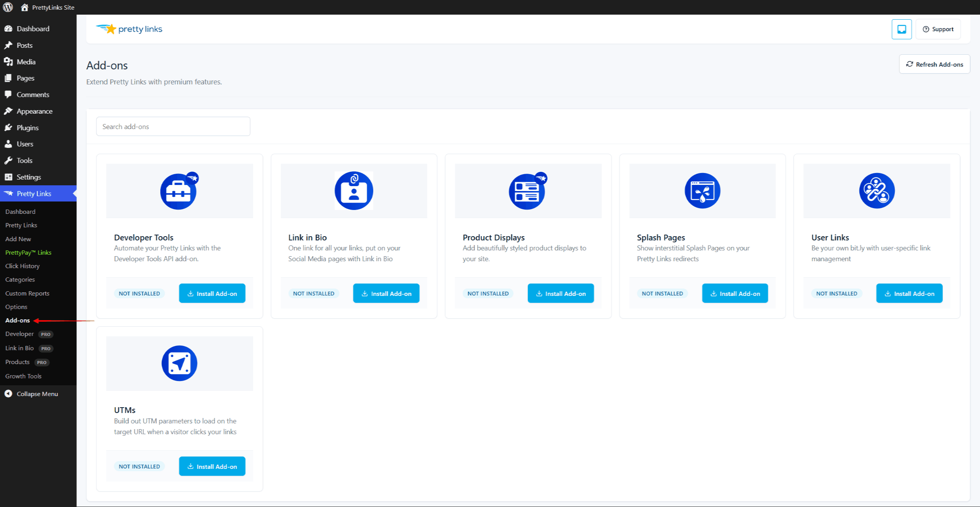Click the Comments bubble icon
Image resolution: width=980 pixels, height=507 pixels.
(8, 94)
